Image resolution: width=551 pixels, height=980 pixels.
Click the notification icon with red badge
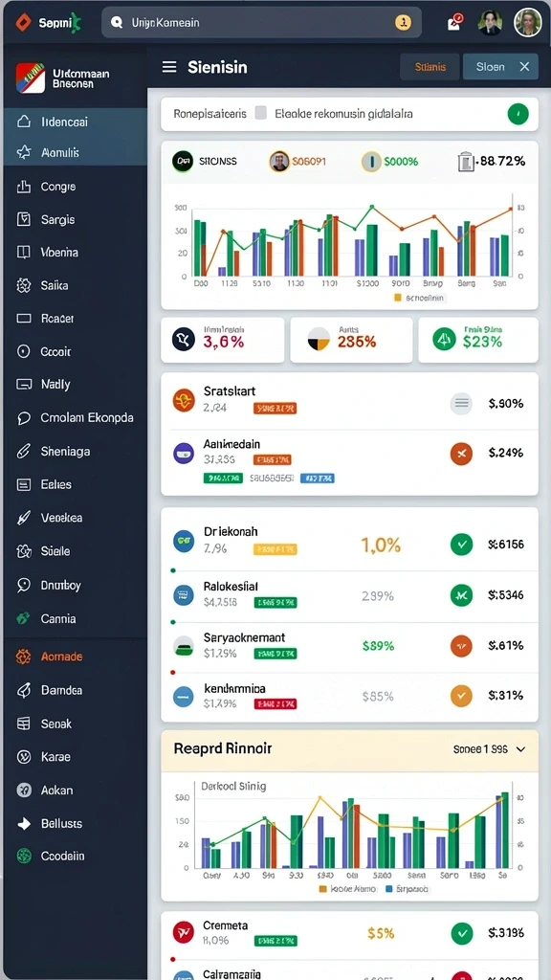coord(454,23)
